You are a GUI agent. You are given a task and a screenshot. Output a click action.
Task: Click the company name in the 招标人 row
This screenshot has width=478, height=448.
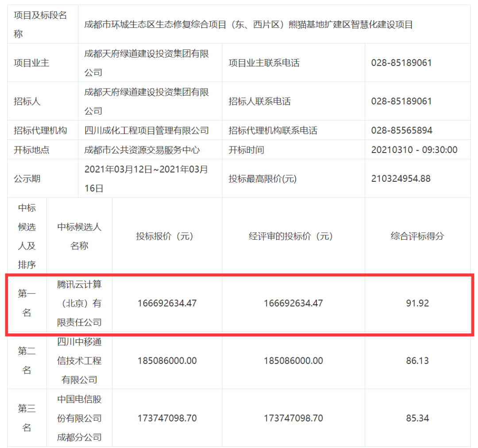(146, 101)
